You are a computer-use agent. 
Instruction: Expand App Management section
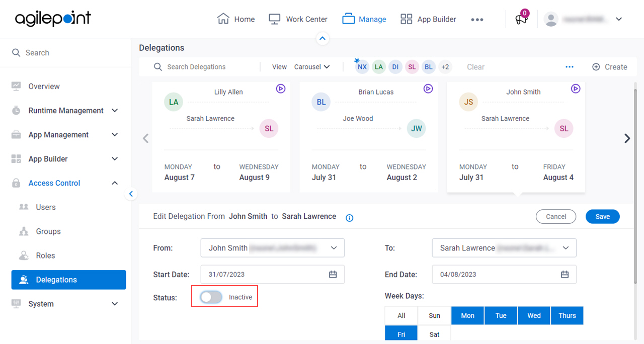coord(65,135)
